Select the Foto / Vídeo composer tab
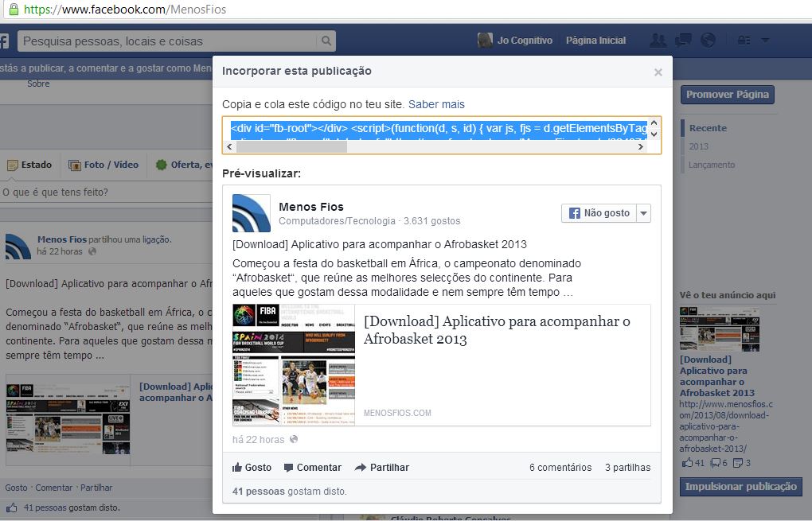 click(x=103, y=165)
